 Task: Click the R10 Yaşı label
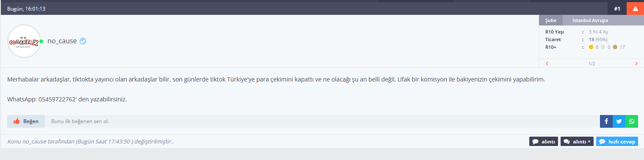(x=554, y=32)
